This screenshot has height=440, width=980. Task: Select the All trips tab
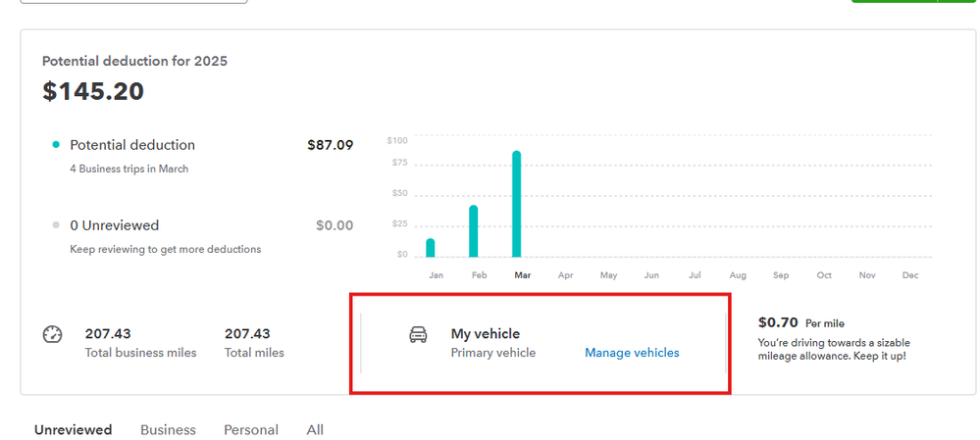[315, 429]
